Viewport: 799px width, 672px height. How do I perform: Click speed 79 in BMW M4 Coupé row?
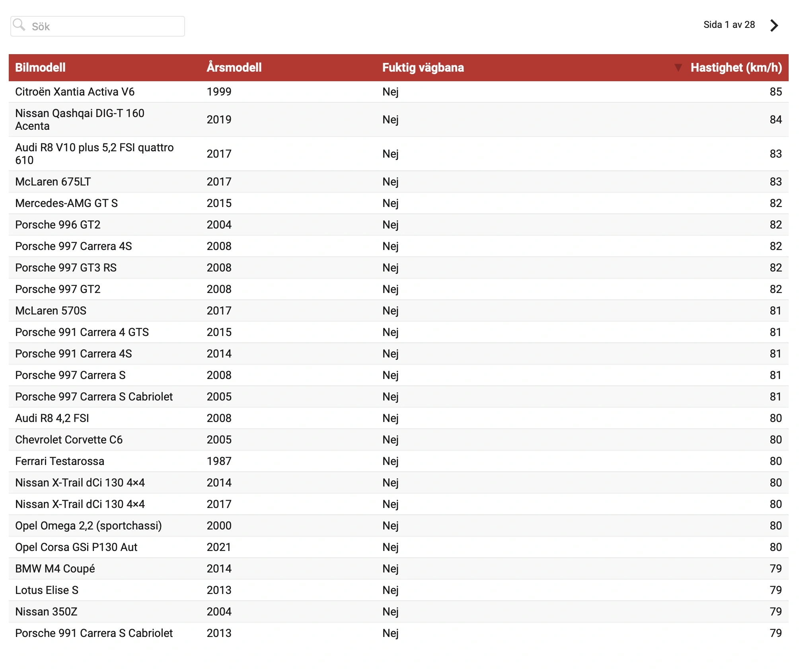tap(776, 569)
